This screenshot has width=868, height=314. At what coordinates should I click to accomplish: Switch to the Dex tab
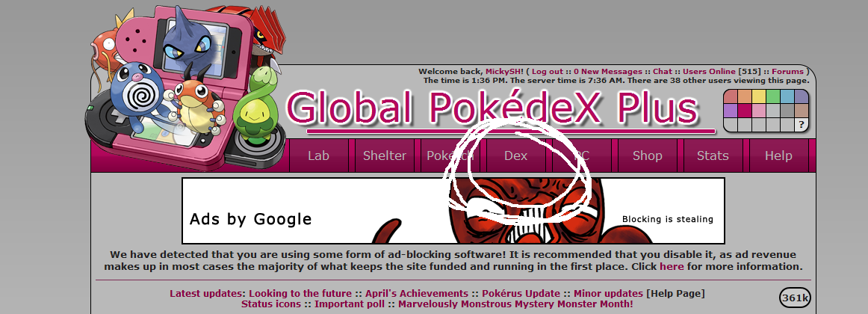pyautogui.click(x=516, y=156)
